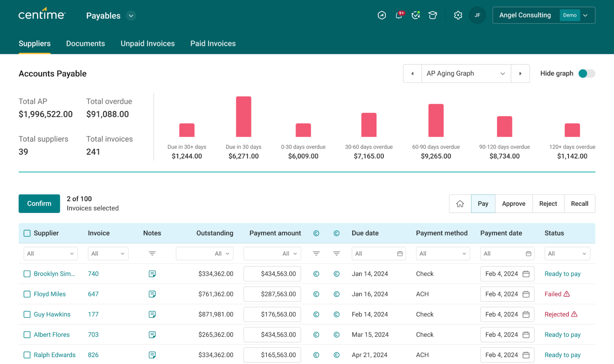Open calendar icon in Brooklyn Sim payment date

pyautogui.click(x=526, y=274)
